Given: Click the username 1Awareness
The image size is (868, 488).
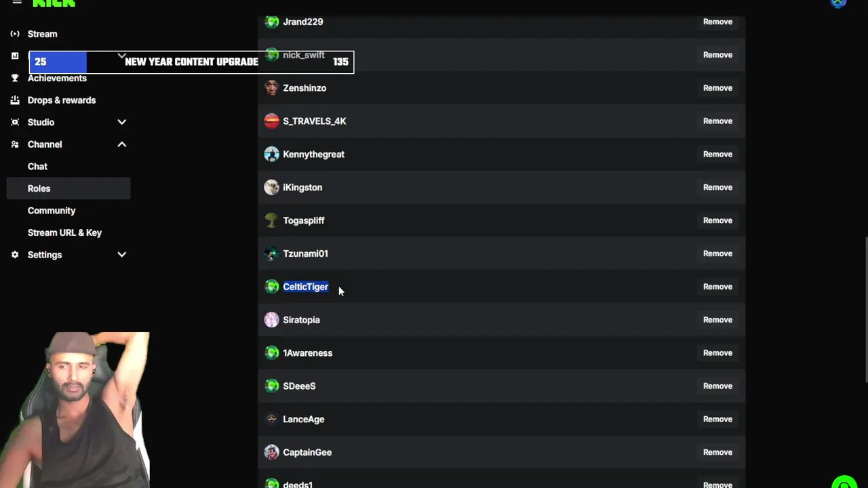Looking at the screenshot, I should (307, 353).
